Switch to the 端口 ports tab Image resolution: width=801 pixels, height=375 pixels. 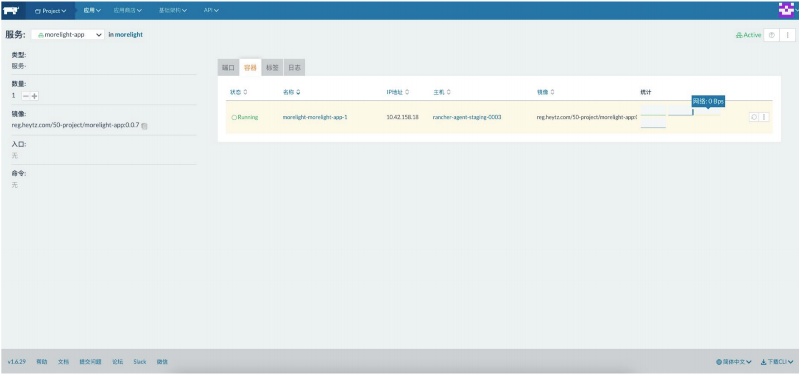228,68
